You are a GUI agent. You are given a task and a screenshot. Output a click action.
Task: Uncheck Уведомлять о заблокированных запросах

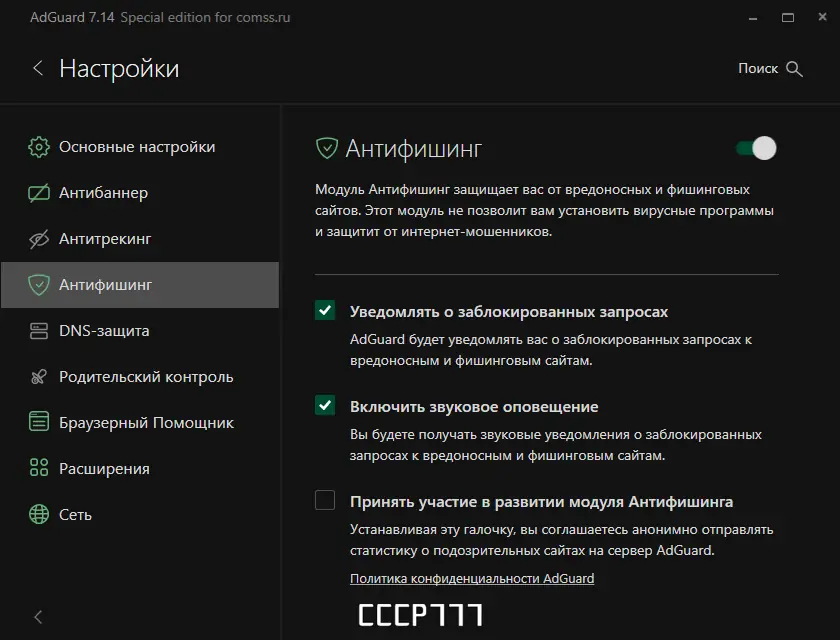325,311
